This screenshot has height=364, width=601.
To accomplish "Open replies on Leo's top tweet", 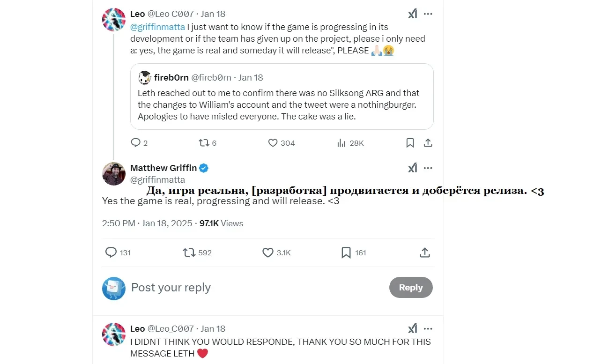I will pyautogui.click(x=135, y=143).
